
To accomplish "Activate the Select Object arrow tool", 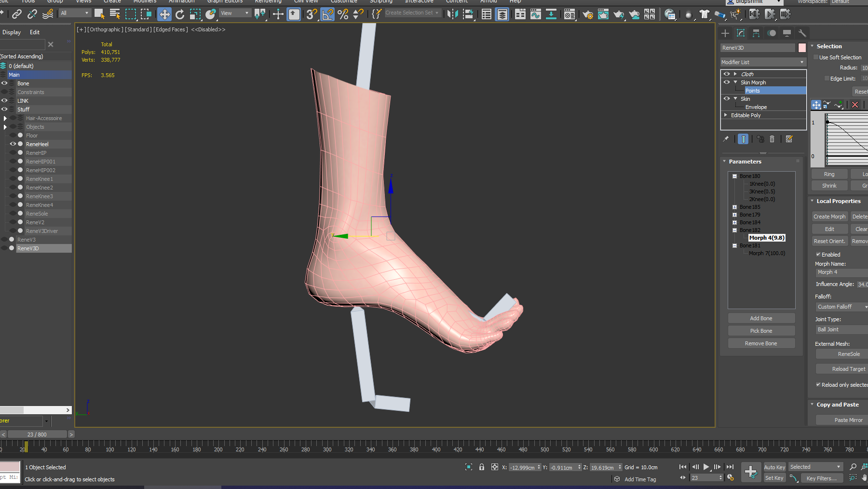I will 99,14.
